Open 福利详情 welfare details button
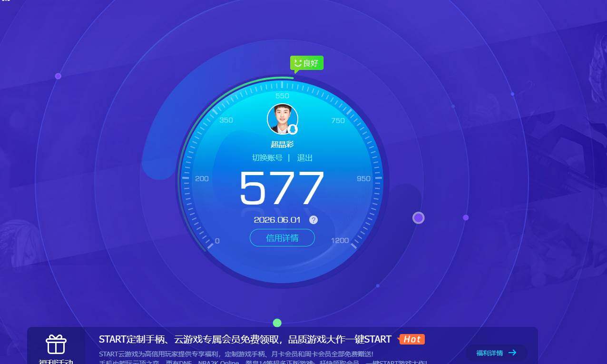This screenshot has height=364, width=607. point(497,353)
